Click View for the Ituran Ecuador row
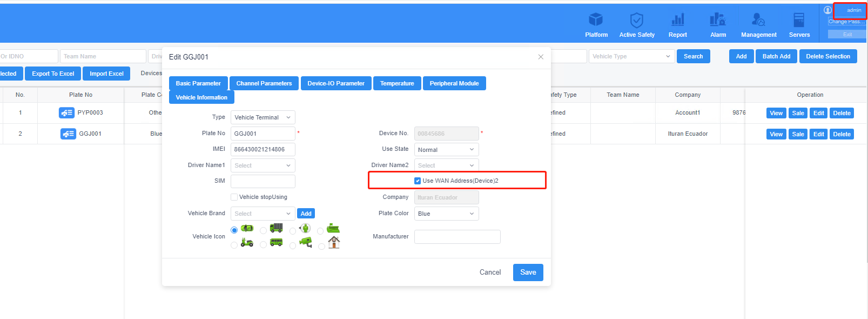Image resolution: width=868 pixels, height=319 pixels. click(776, 134)
